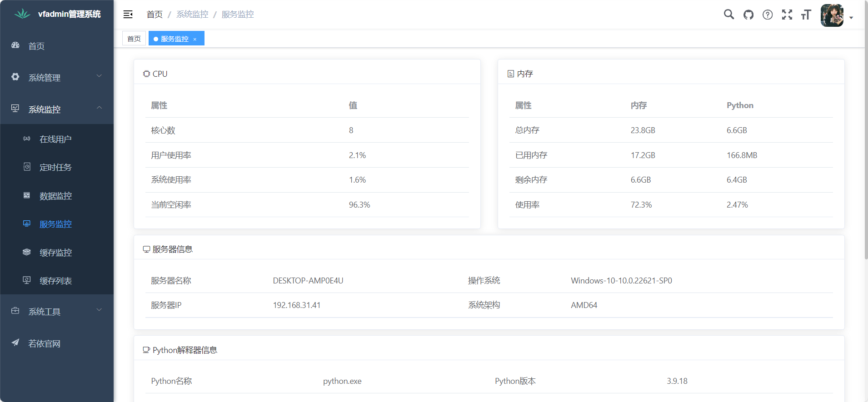Close the 服务监控 tab
The width and height of the screenshot is (868, 402).
tap(195, 39)
